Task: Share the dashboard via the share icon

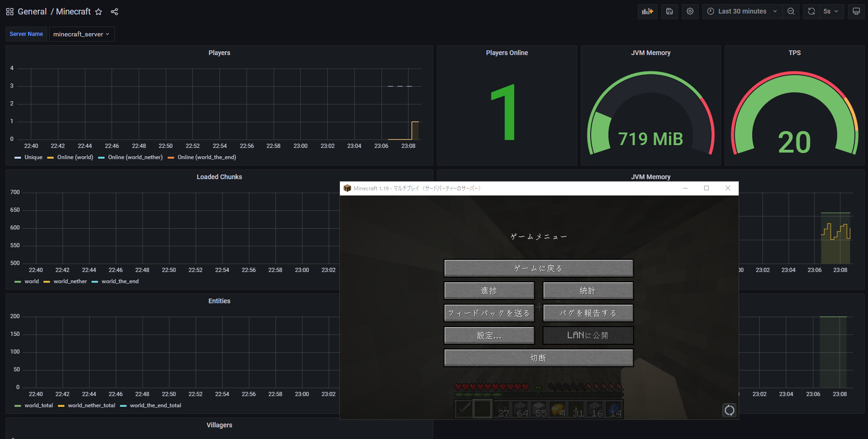Action: point(114,12)
